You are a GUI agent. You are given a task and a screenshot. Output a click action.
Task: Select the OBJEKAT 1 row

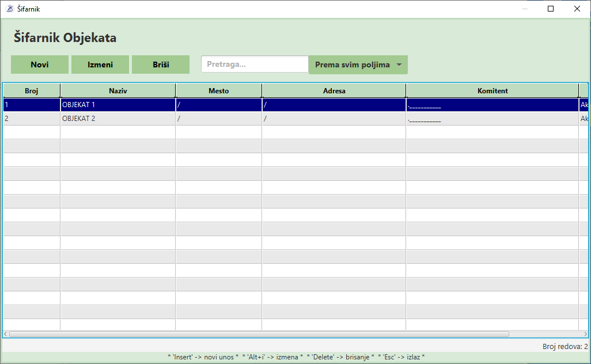click(118, 105)
